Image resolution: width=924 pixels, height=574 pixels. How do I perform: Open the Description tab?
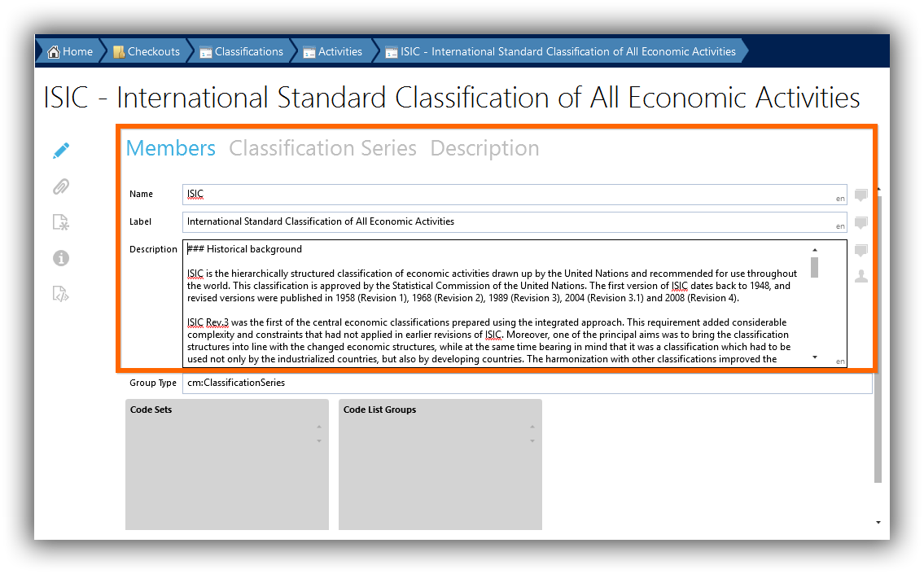[x=484, y=148]
